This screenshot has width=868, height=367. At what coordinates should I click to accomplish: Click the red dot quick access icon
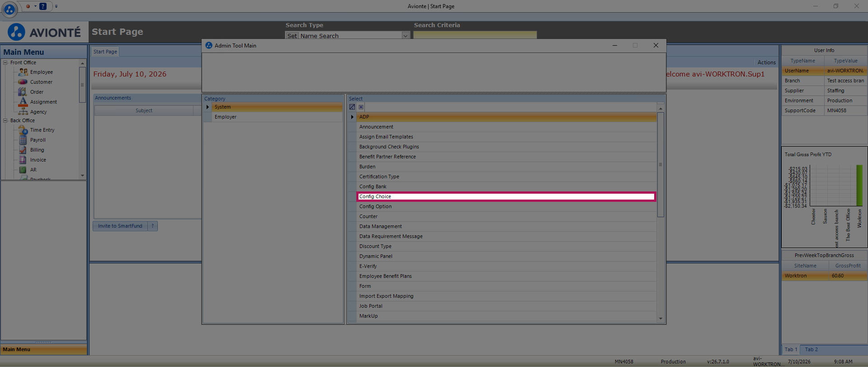tap(28, 6)
